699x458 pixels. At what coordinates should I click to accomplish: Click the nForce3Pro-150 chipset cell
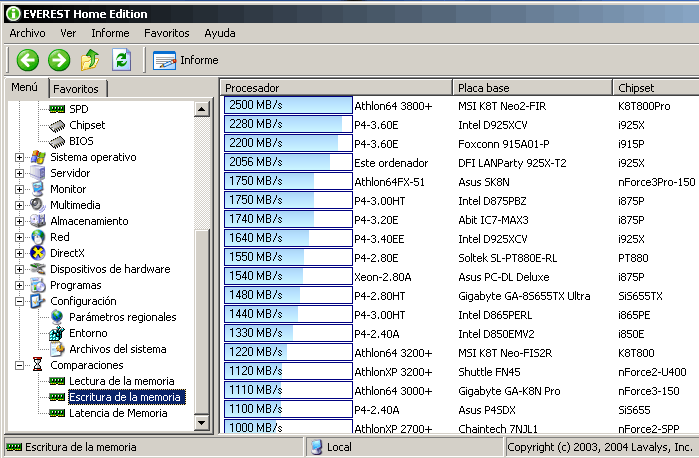656,182
